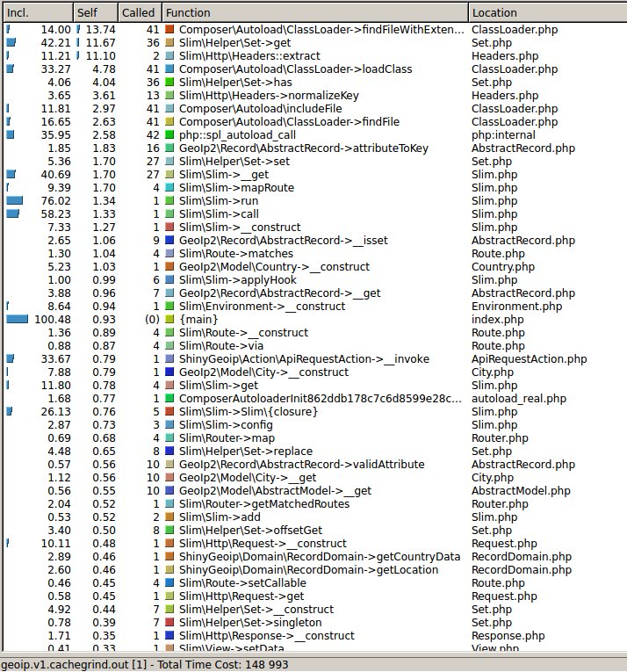The image size is (627, 672).
Task: Select Slim\Helper\Set->replace function row
Action: (x=315, y=452)
